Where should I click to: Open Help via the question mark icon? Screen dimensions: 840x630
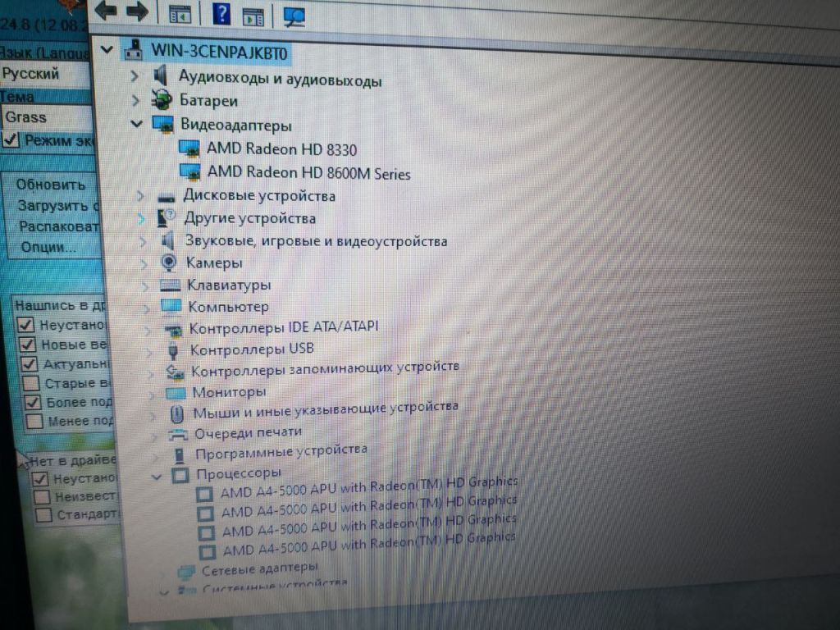coord(221,14)
